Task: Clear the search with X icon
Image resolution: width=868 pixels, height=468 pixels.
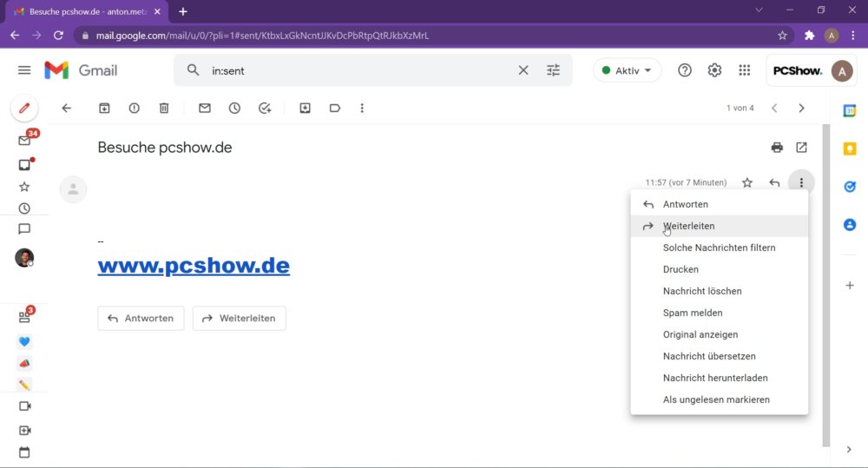Action: click(523, 70)
